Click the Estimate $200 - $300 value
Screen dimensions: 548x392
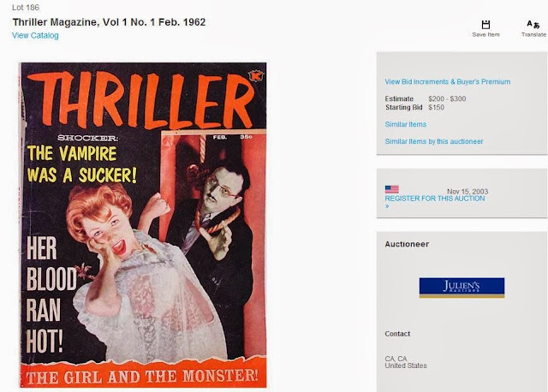point(447,99)
